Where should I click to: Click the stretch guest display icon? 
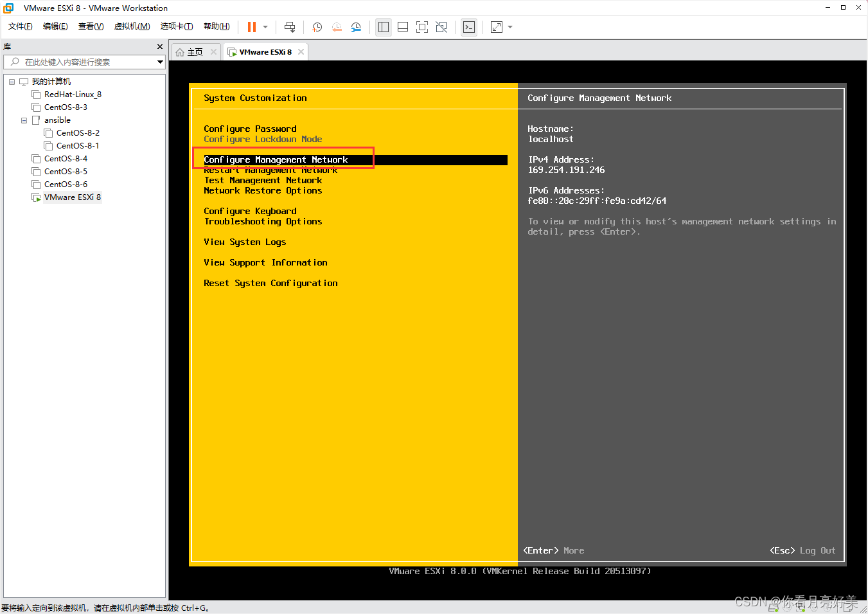coord(497,27)
